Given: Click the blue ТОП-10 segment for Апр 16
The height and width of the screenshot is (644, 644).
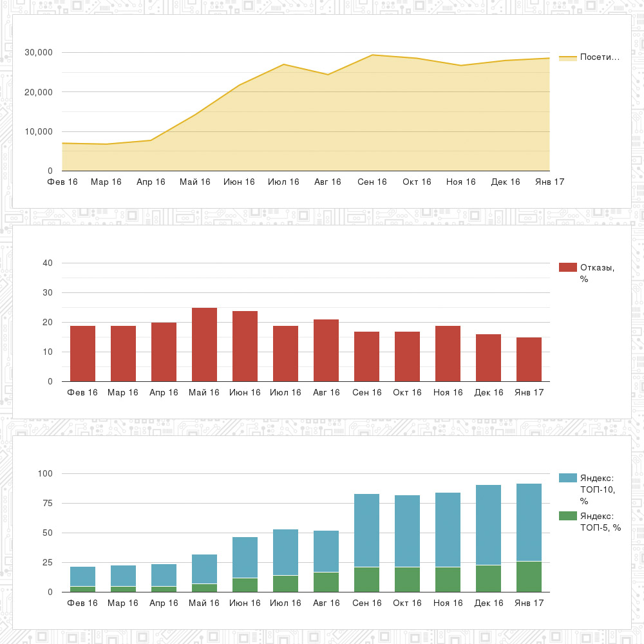Looking at the screenshot, I should click(164, 575).
